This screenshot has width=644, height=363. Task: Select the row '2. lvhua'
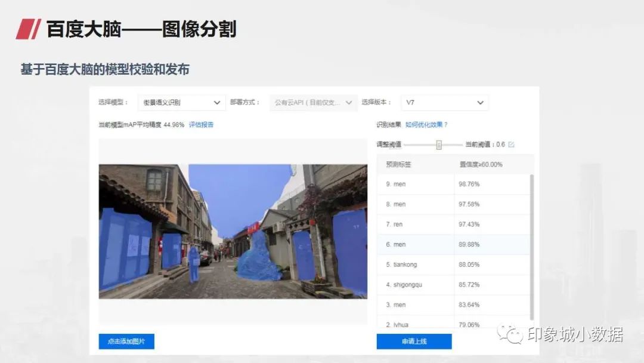[453, 322]
